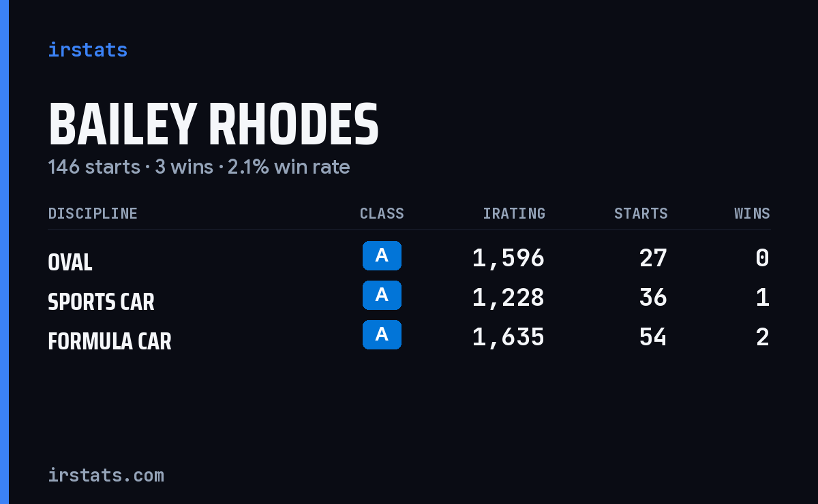This screenshot has width=818, height=504.
Task: Open the irstats.com footer link
Action: point(106,475)
